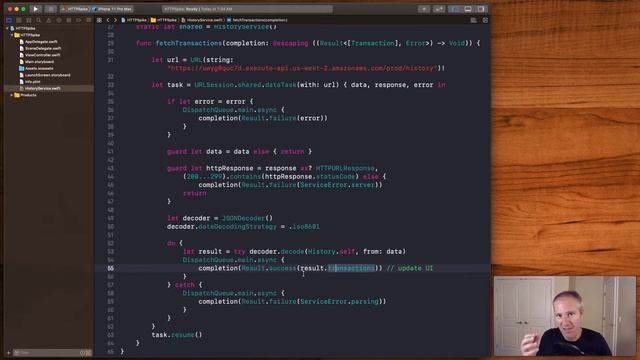
Task: Toggle recent files filter
Action: click(x=83, y=353)
